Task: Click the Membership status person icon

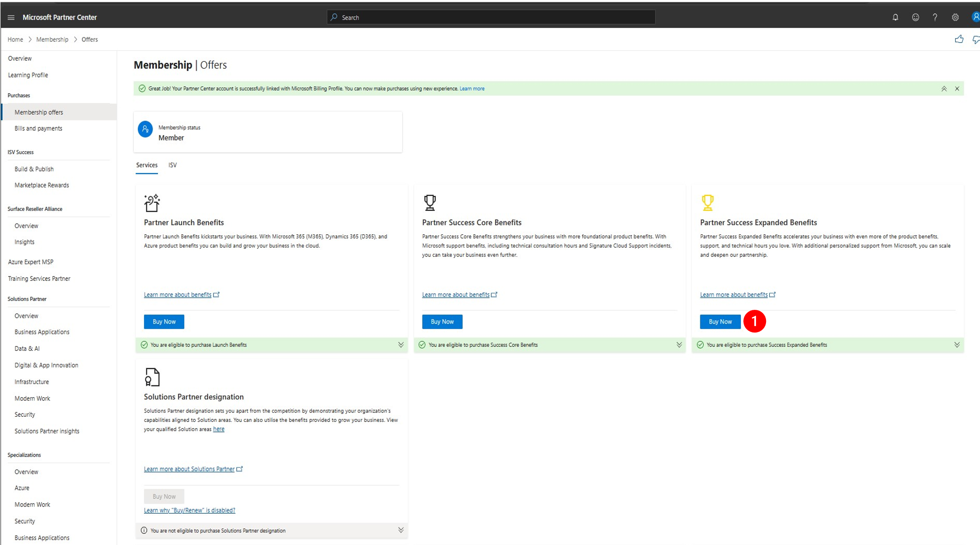Action: [145, 129]
